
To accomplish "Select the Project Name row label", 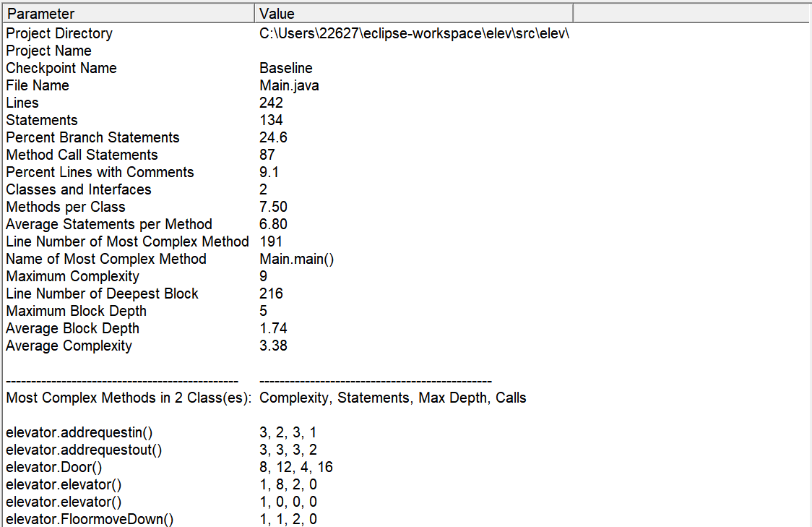I will (x=48, y=51).
